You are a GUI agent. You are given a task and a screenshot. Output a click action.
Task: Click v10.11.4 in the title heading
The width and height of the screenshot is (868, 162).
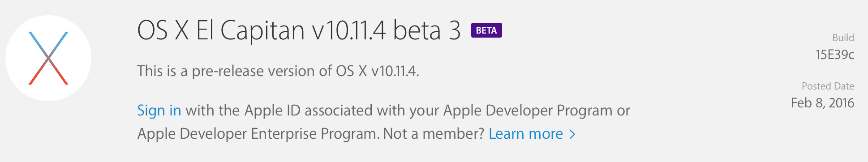coord(349,30)
